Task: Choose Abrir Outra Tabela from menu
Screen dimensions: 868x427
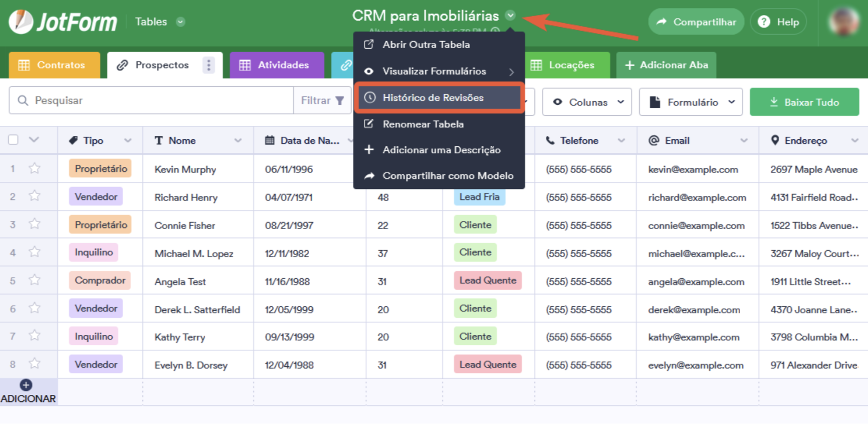Action: [x=439, y=45]
